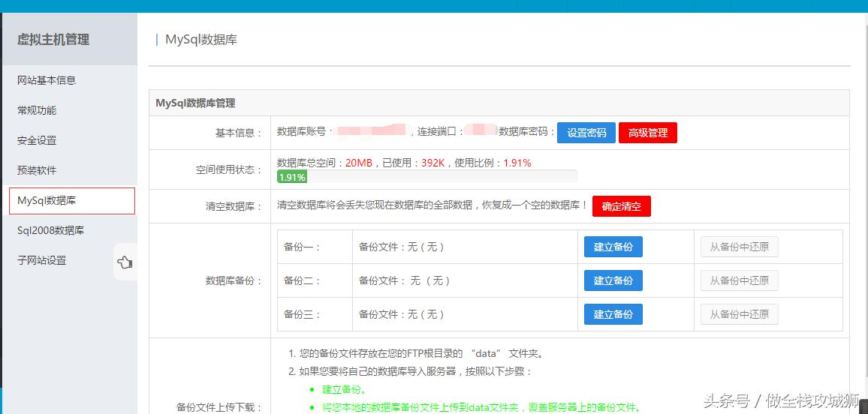The width and height of the screenshot is (868, 414).
Task: Click the 20MB total space value
Action: click(359, 163)
